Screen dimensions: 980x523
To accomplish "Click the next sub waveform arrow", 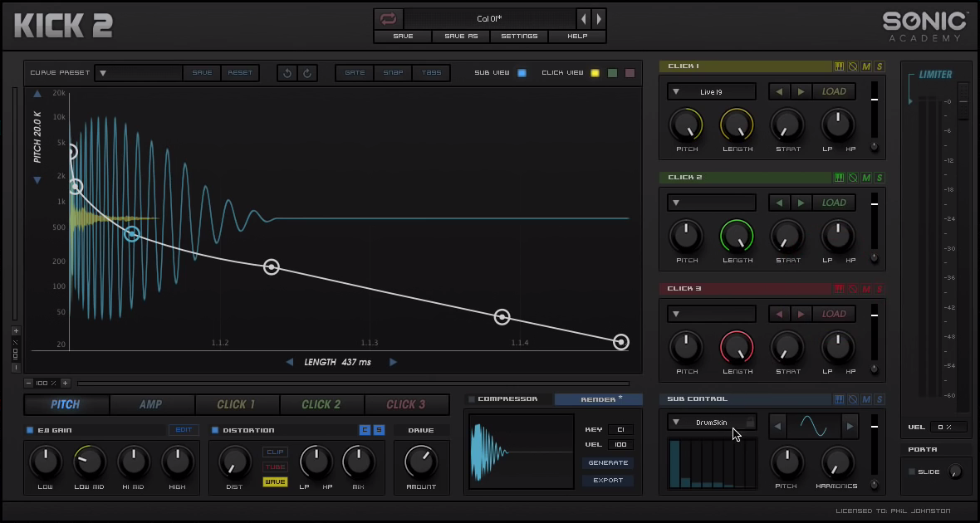I will click(x=849, y=427).
